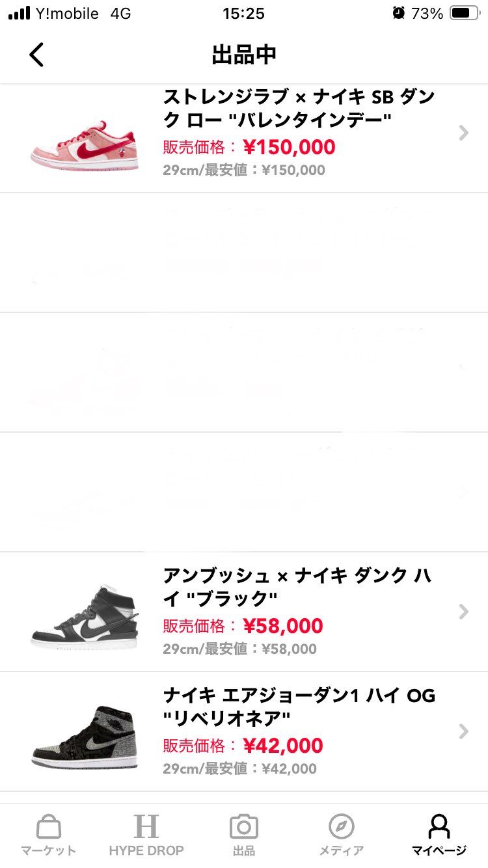Image resolution: width=488 pixels, height=868 pixels.
Task: Expand the エアジョーダン1 listing chevron
Action: click(463, 731)
